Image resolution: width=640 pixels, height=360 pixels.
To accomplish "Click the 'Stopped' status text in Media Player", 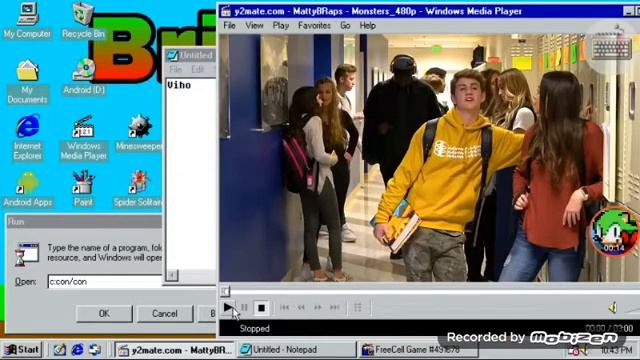I will coord(254,329).
